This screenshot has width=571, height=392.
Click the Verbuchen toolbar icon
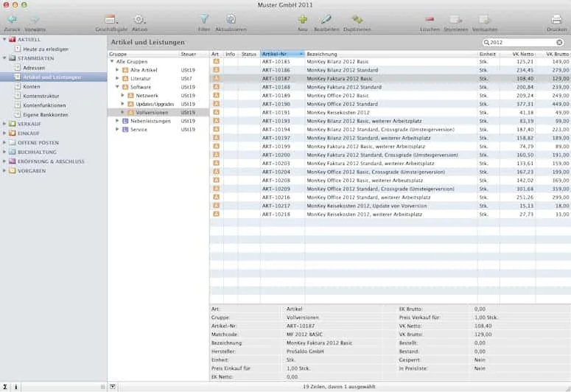pos(484,19)
